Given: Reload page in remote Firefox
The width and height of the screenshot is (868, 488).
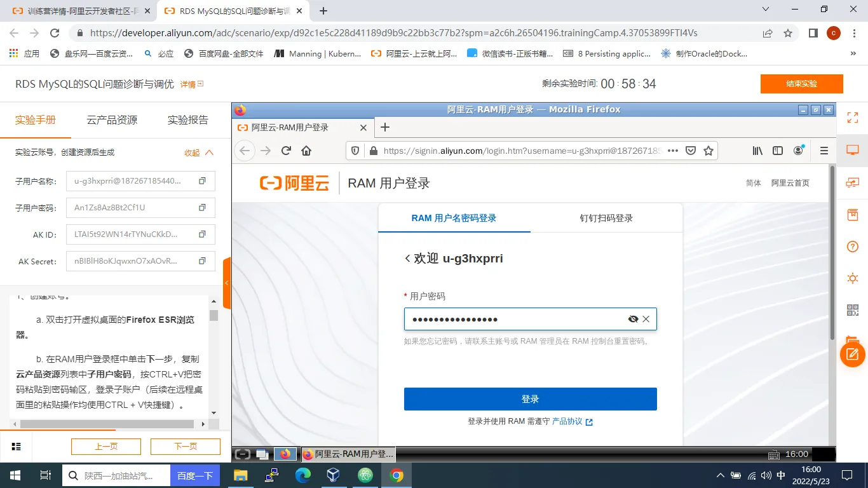Looking at the screenshot, I should pyautogui.click(x=286, y=151).
